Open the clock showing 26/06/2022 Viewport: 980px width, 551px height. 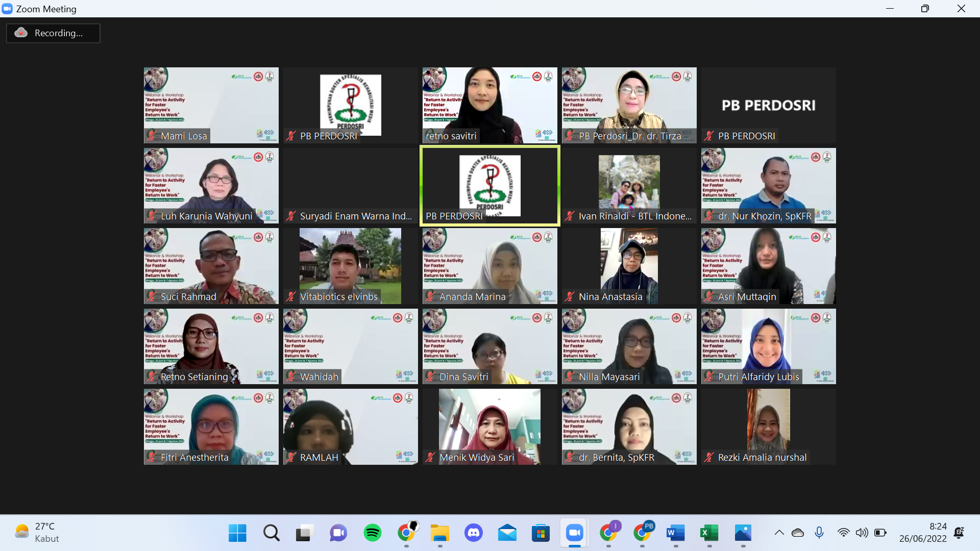coord(923,533)
